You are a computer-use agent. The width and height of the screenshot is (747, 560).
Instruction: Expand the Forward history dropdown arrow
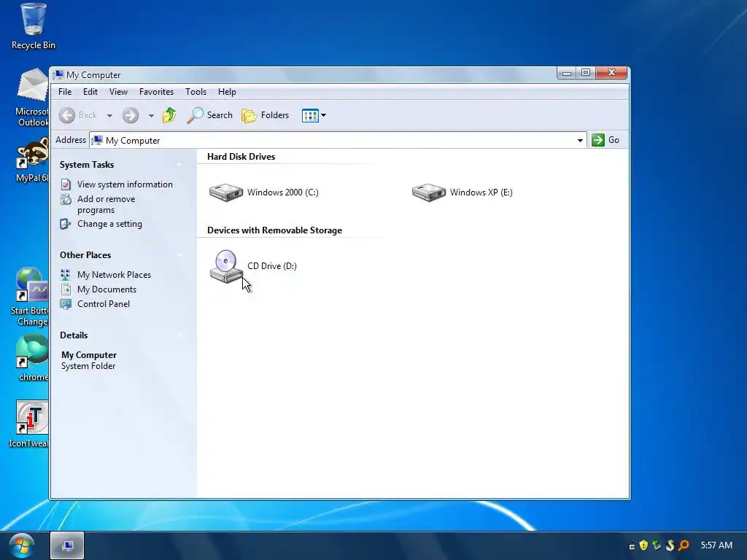151,116
